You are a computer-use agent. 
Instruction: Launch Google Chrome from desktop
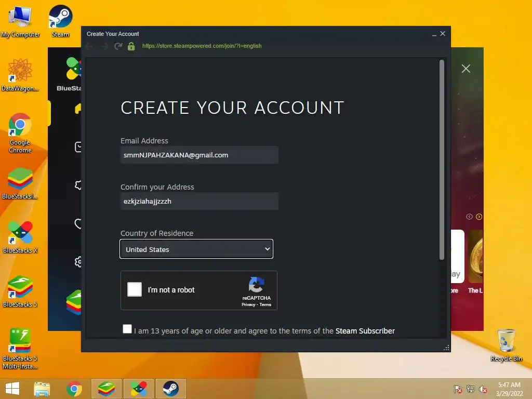[20, 132]
